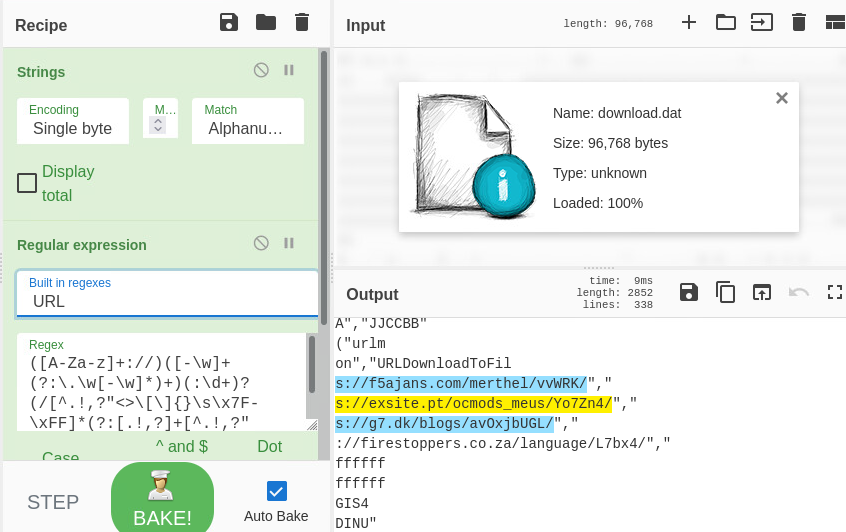846x532 pixels.
Task: Save the current recipe
Action: pyautogui.click(x=229, y=22)
